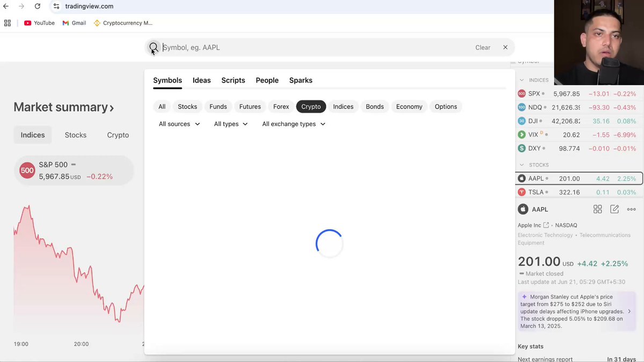
Task: Open the Gmail bookmark
Action: tap(74, 23)
